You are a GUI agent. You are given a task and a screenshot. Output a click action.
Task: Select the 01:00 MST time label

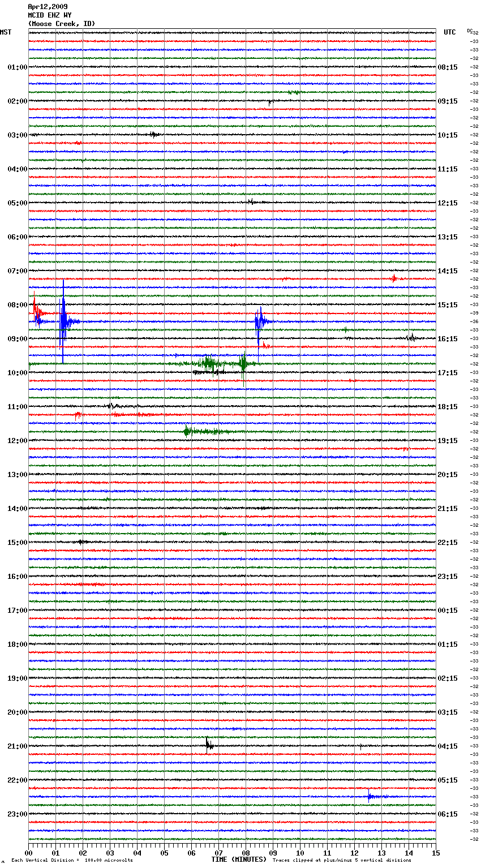tap(17, 67)
